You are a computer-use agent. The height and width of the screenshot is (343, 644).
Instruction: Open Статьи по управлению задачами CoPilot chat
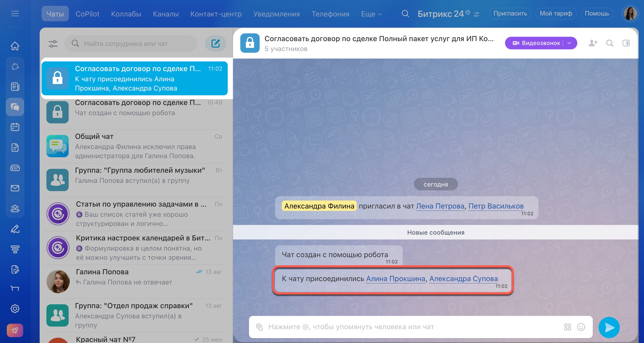134,214
